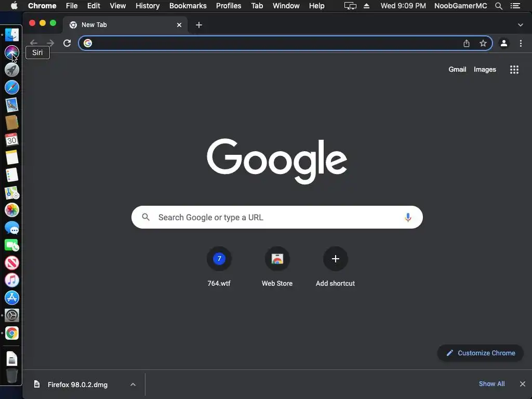Select the New Tab tab
Image resolution: width=532 pixels, height=399 pixels.
click(x=125, y=25)
